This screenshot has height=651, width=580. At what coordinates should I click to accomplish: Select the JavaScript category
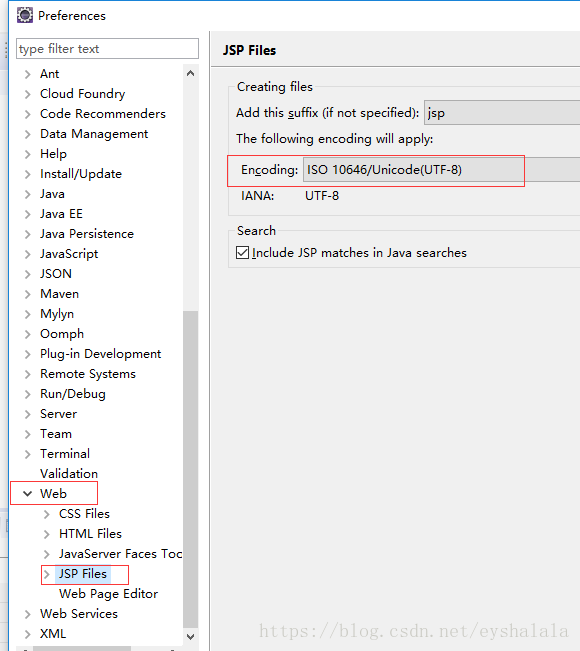coord(69,254)
